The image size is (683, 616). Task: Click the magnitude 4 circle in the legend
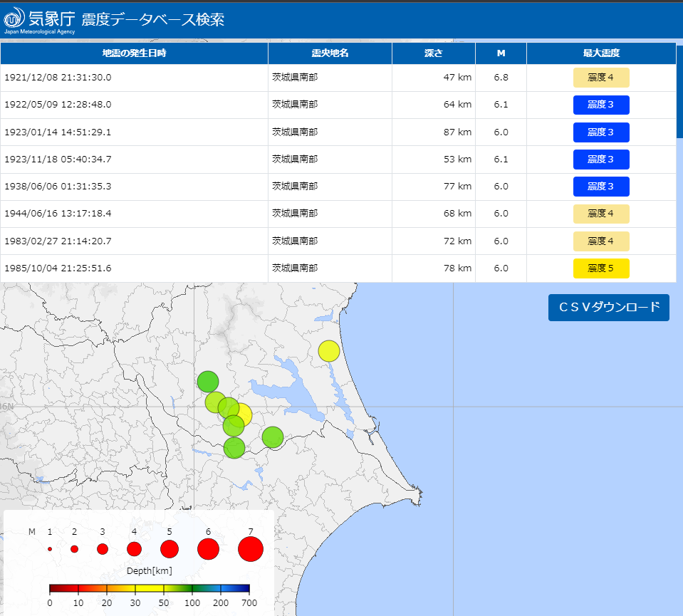click(134, 549)
